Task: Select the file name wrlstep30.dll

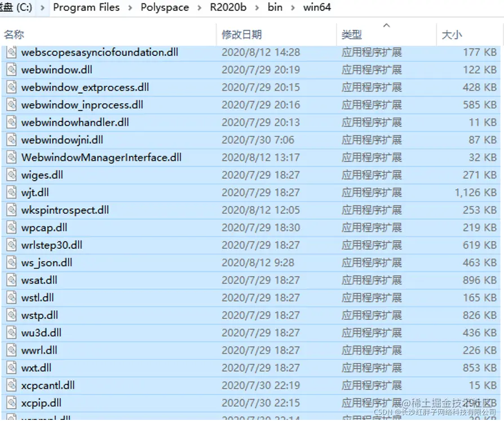Action: click(52, 245)
